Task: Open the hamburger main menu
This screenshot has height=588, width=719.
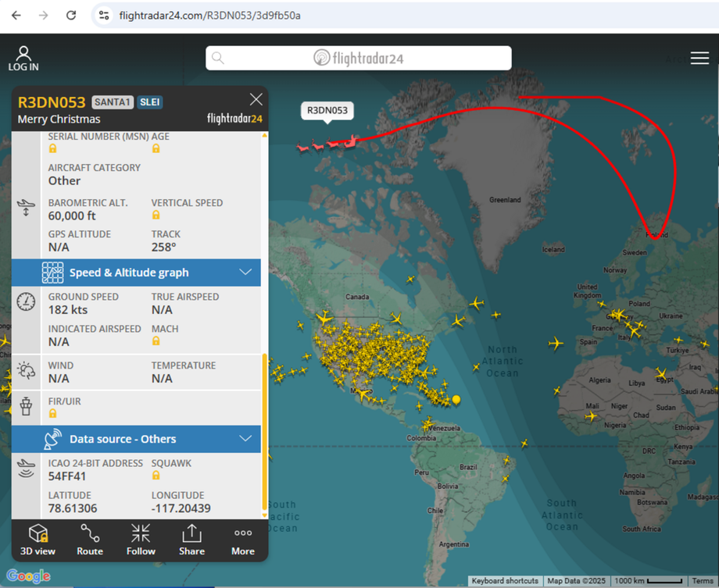Action: pyautogui.click(x=699, y=59)
